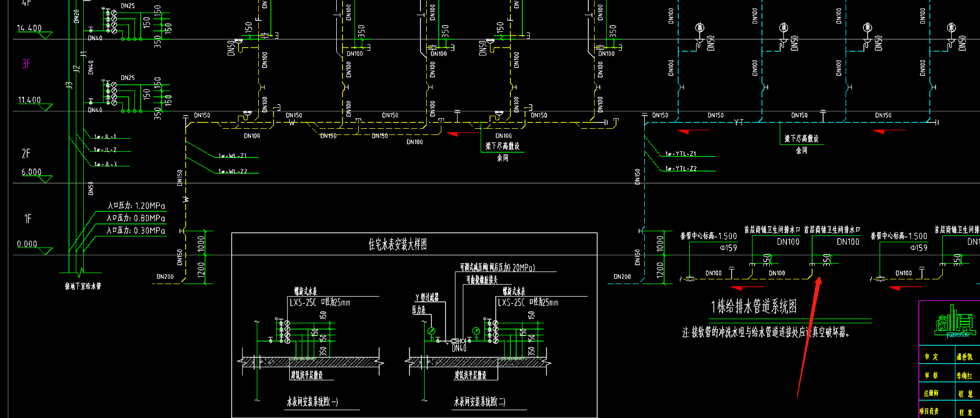This screenshot has height=418, width=980.
Task: Pick the 1#-WL-Z1 pipe tag
Action: pyautogui.click(x=233, y=156)
